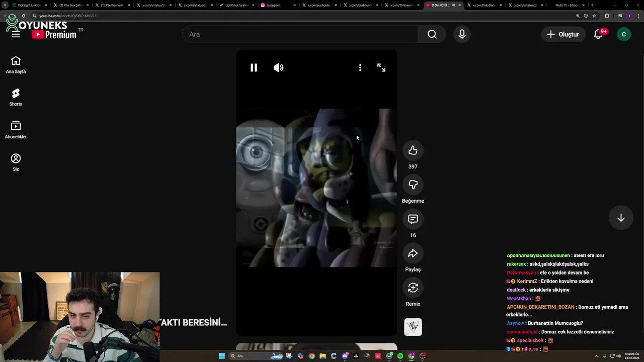Open Shorts in the sidebar

pyautogui.click(x=16, y=98)
